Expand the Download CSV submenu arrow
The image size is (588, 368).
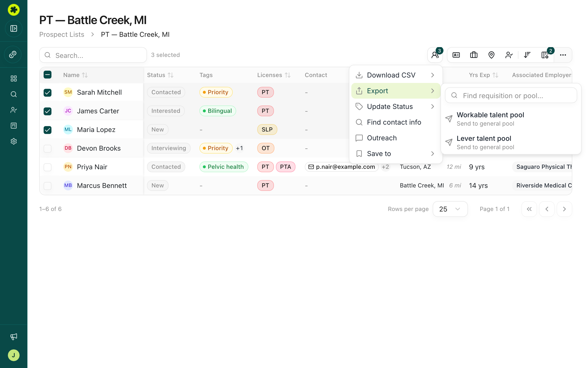coord(433,75)
